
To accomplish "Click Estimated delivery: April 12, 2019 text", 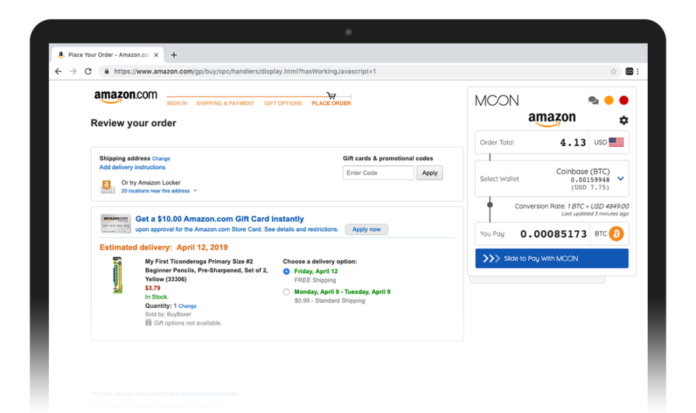I will click(x=163, y=247).
